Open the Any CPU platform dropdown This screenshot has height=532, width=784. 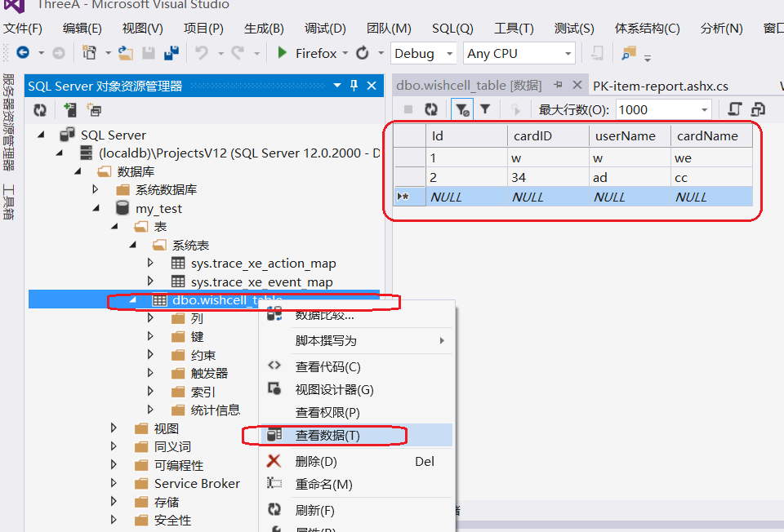(x=519, y=53)
